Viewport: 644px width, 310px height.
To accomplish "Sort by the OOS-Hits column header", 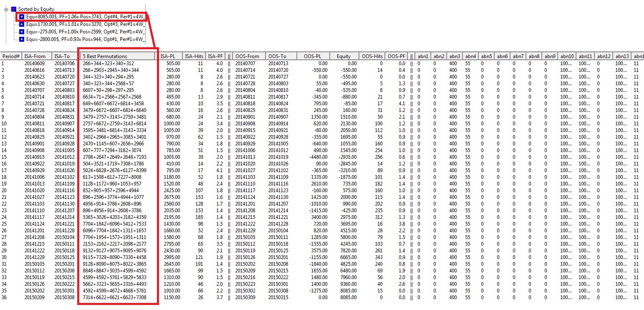I will pos(372,56).
